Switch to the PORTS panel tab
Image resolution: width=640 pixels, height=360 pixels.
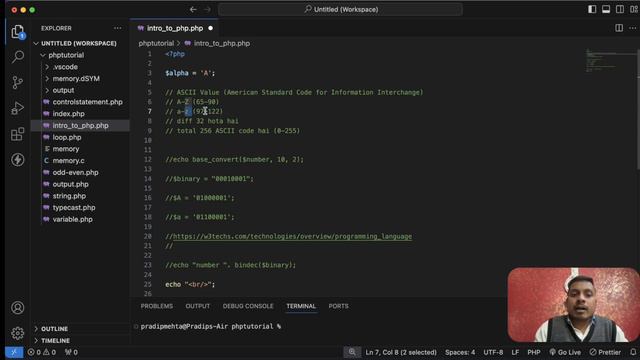[x=338, y=306]
